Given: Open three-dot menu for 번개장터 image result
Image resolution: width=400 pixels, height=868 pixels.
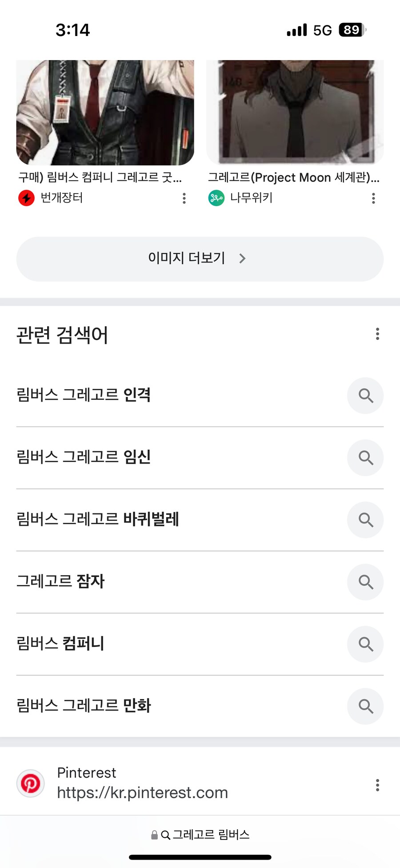Looking at the screenshot, I should point(184,198).
